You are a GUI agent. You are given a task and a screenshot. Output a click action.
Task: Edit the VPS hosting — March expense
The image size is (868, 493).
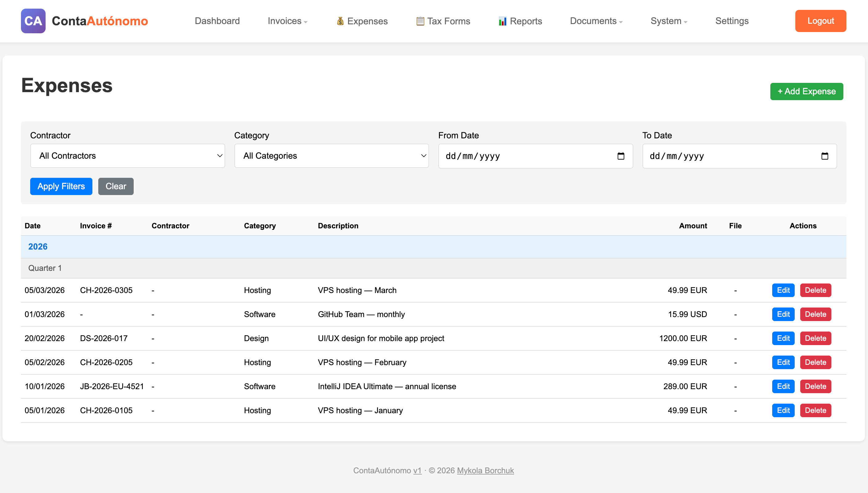click(x=783, y=290)
